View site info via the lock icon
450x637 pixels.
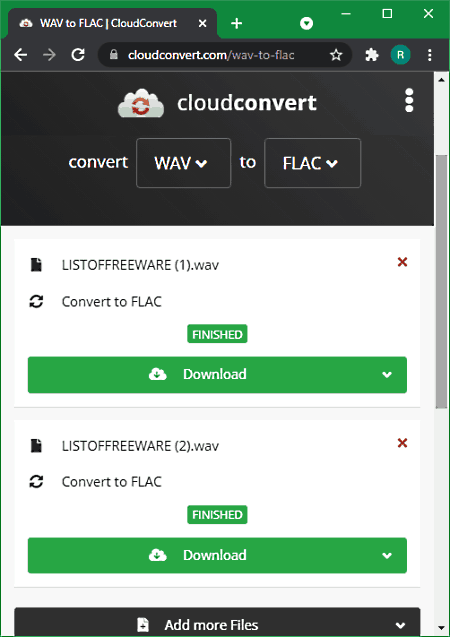[114, 54]
